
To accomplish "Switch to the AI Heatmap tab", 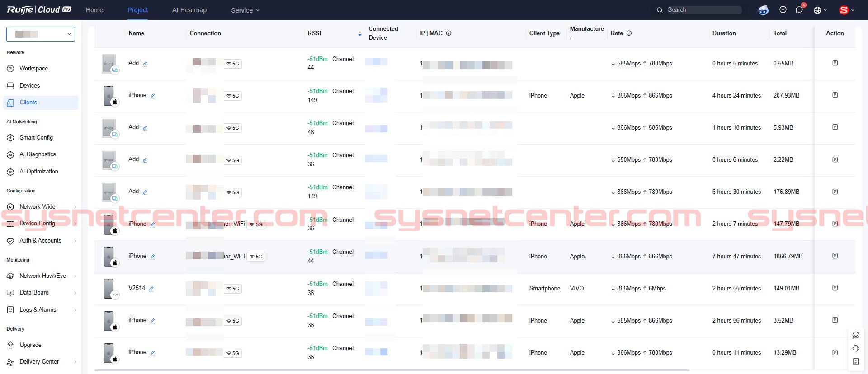I will (x=189, y=10).
